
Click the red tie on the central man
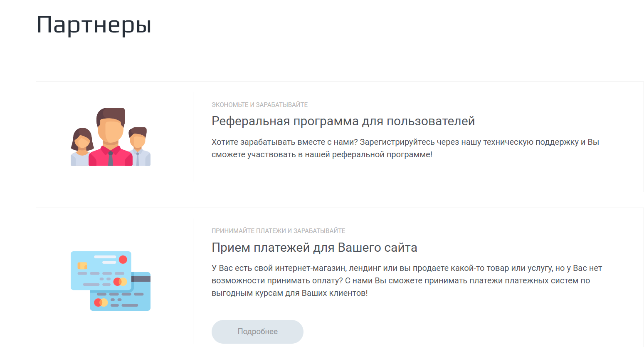point(110,159)
